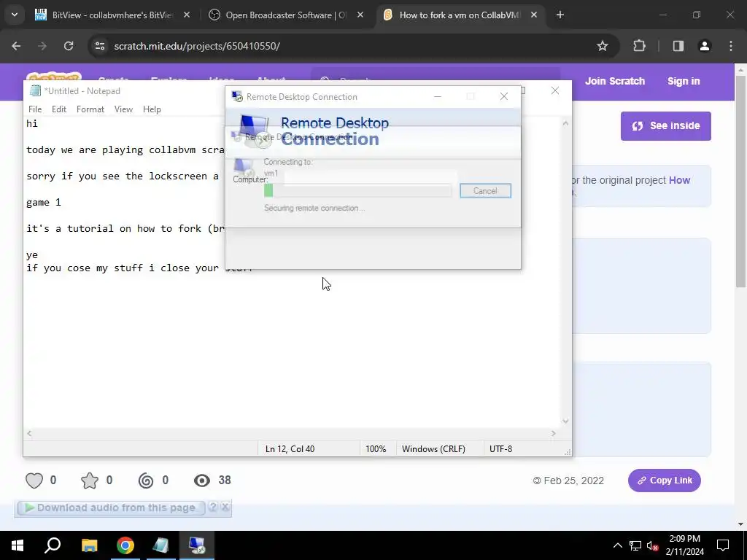Minimize the Remote Desktop Connection window
This screenshot has height=560, width=747.
coord(438,97)
